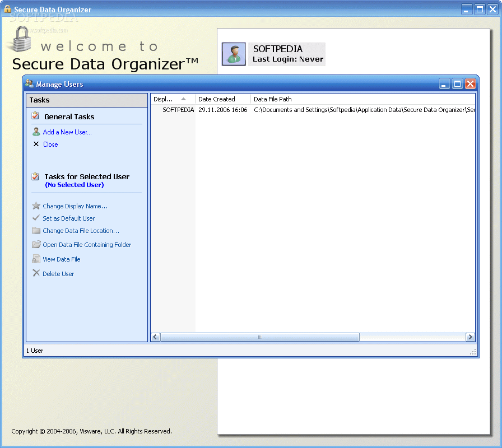Minimize the Manage Users window

point(444,84)
